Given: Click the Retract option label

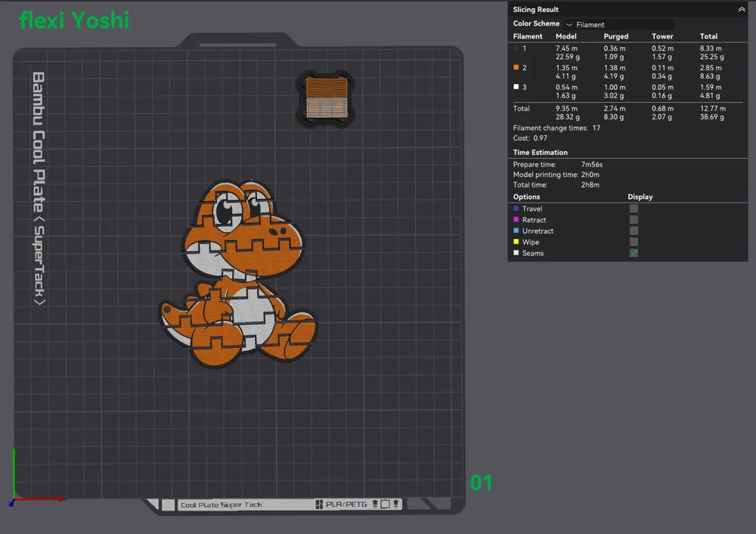Looking at the screenshot, I should [x=534, y=220].
